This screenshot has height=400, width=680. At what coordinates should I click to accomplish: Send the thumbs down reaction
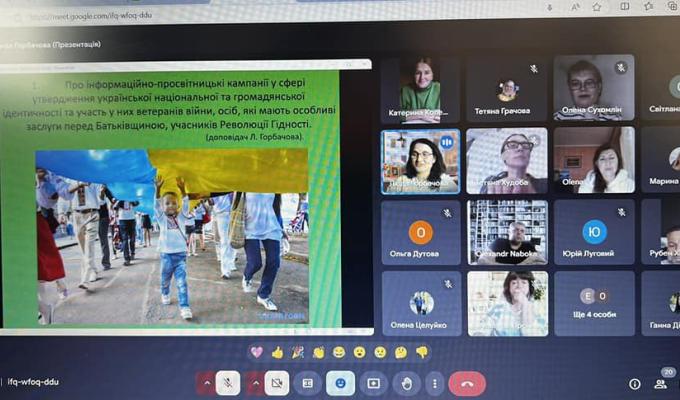(422, 352)
